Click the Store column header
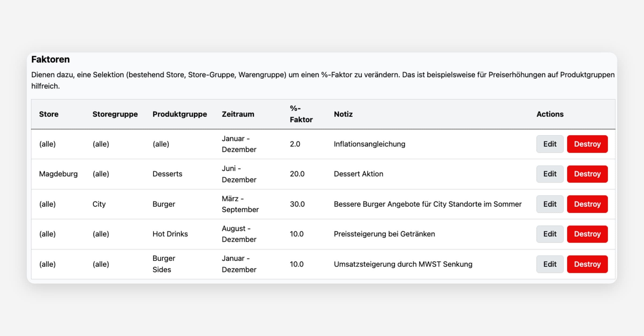 coord(49,114)
